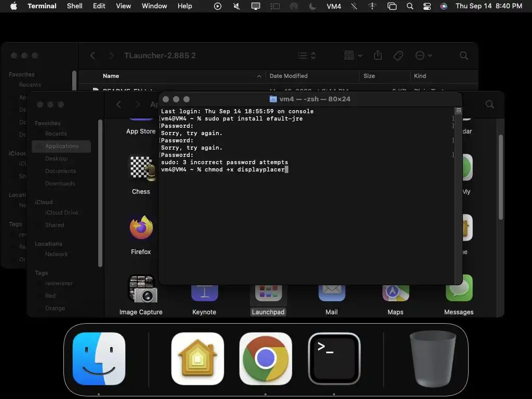Go back in Applications Finder window
Screen dimensions: 532x399
(118, 104)
